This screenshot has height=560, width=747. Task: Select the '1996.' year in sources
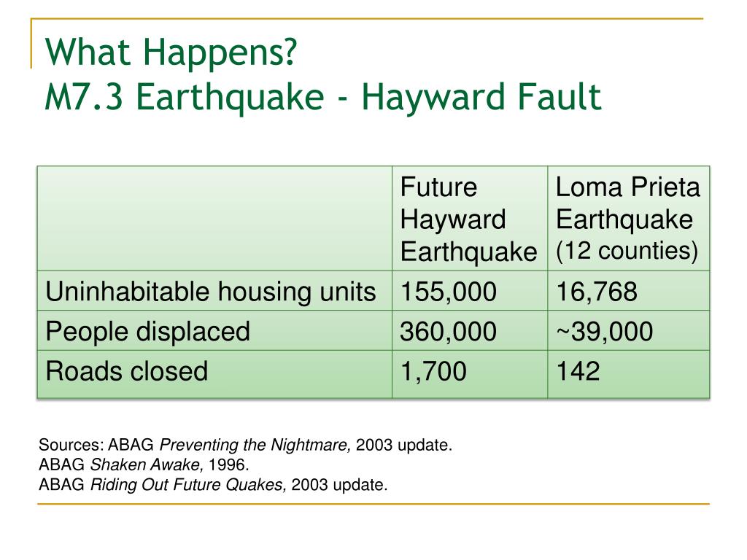pos(229,464)
